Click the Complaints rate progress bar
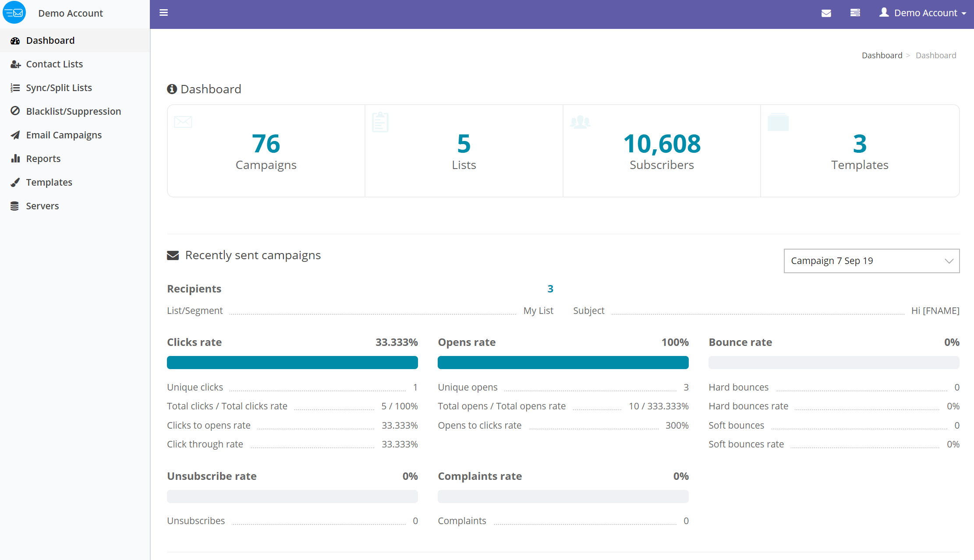This screenshot has height=560, width=974. (x=563, y=497)
